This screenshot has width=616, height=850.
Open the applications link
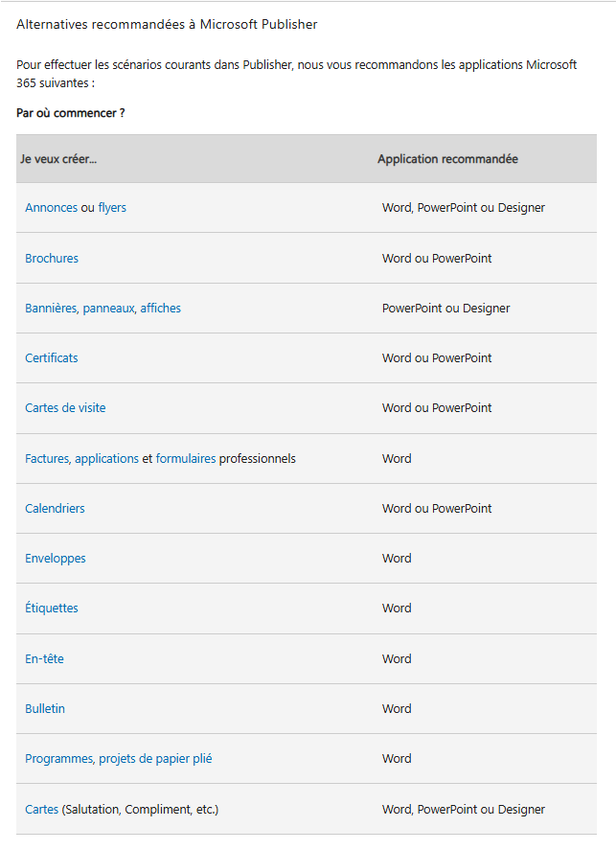tap(106, 459)
